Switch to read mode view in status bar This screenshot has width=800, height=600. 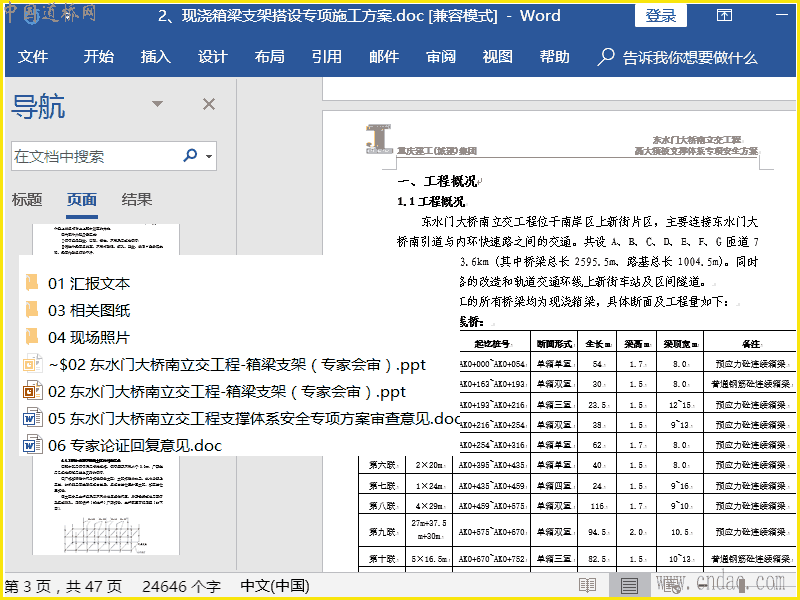(588, 585)
